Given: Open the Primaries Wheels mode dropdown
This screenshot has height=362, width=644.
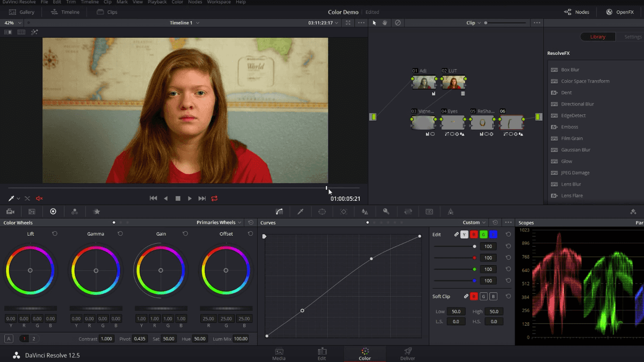Looking at the screenshot, I should [x=219, y=222].
